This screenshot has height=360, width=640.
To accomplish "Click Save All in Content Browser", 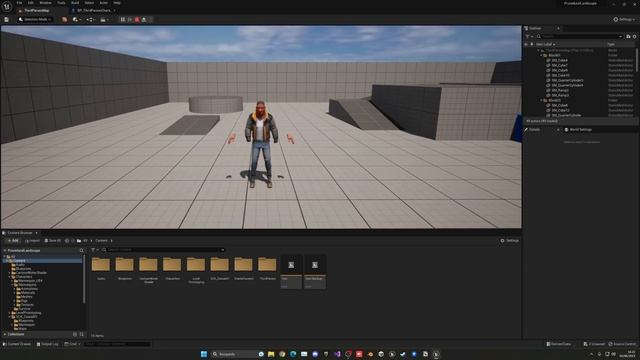I will pyautogui.click(x=53, y=241).
